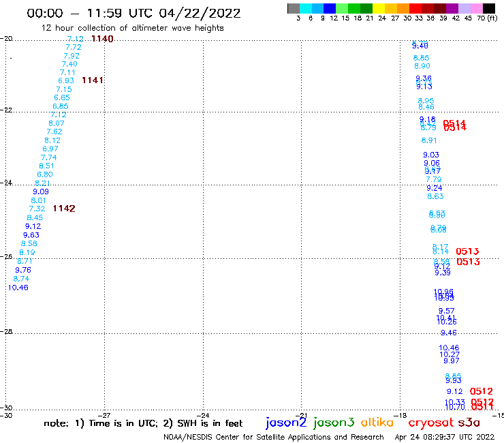504x443 pixels.
Task: Click the wave height value 10.27
Action: [450, 354]
